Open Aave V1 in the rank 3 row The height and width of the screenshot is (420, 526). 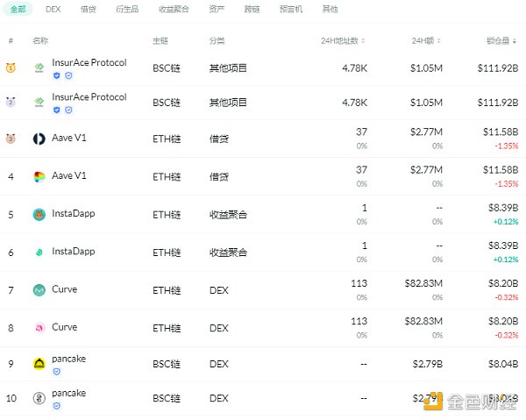(x=69, y=138)
